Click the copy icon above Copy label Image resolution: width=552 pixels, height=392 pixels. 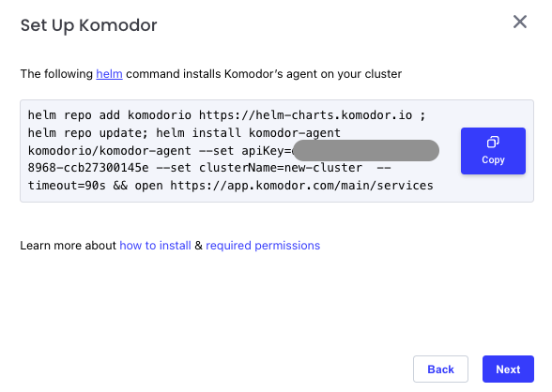(x=493, y=142)
